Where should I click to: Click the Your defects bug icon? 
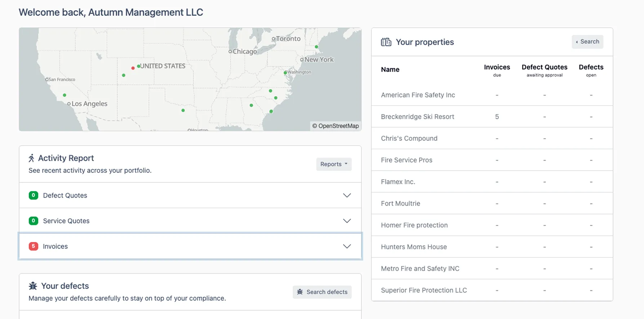point(33,286)
